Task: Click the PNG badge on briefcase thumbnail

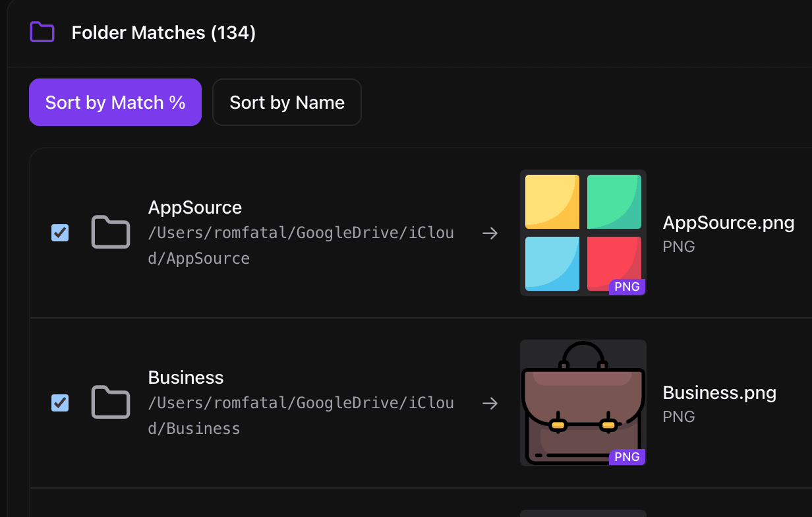Action: pos(627,457)
